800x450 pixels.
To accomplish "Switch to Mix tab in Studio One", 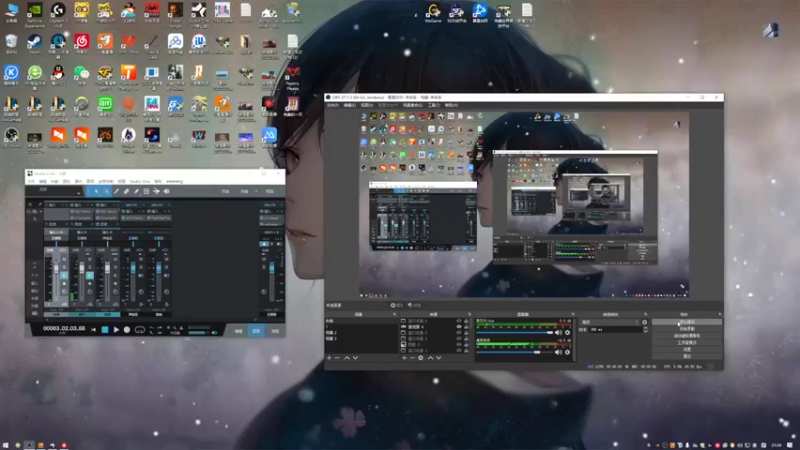I will coord(256,331).
